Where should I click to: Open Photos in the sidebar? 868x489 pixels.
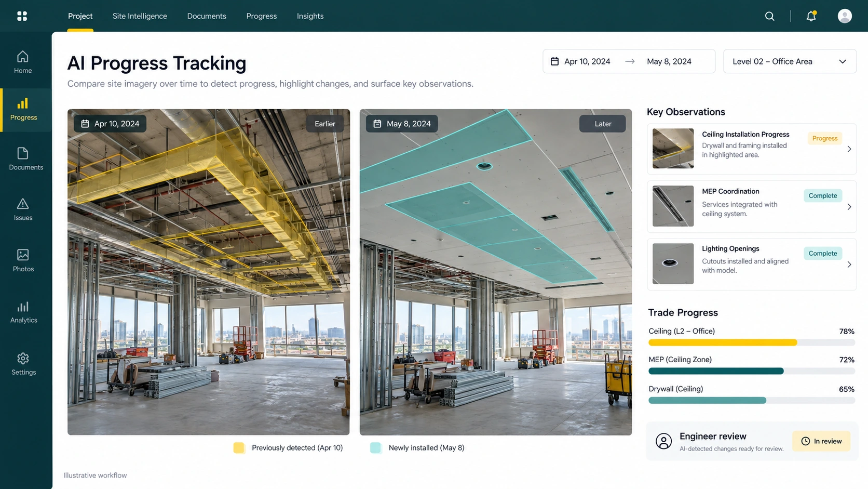pos(23,260)
